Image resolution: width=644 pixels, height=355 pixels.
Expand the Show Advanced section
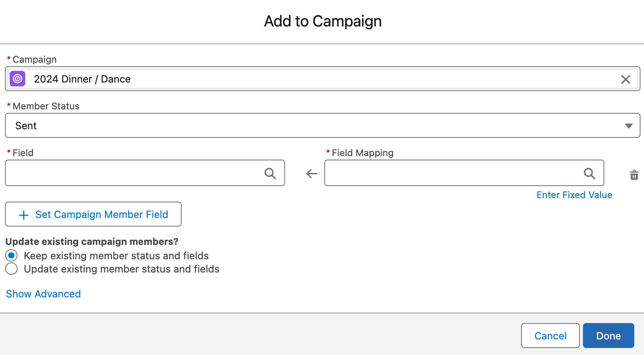44,294
